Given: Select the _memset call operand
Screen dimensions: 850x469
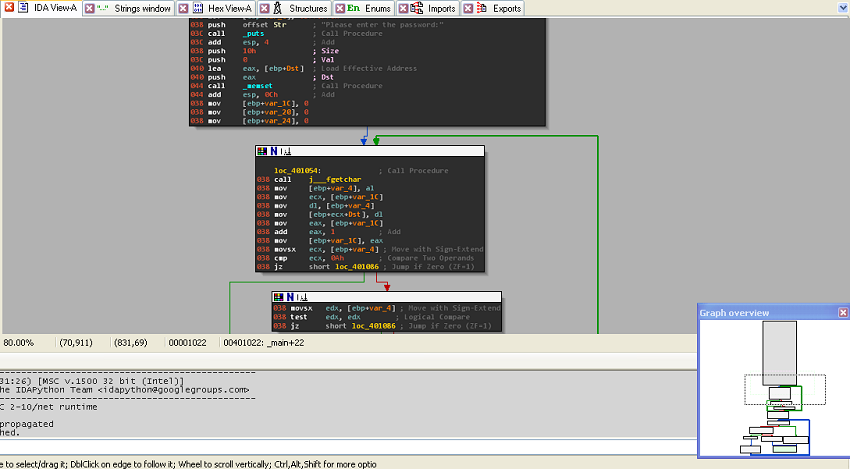Looking at the screenshot, I should (257, 86).
